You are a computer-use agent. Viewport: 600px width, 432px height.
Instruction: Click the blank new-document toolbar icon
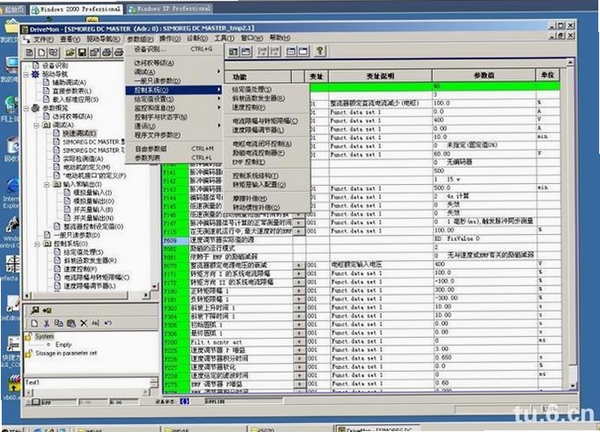pos(41,52)
